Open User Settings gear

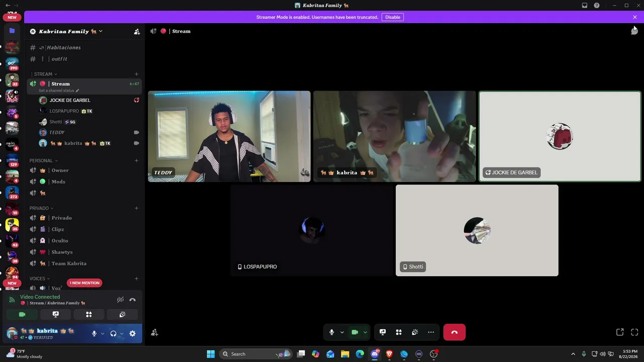point(132,333)
